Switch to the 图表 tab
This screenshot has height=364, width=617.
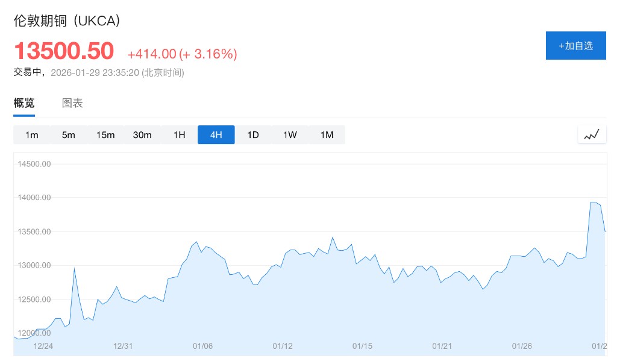(72, 103)
